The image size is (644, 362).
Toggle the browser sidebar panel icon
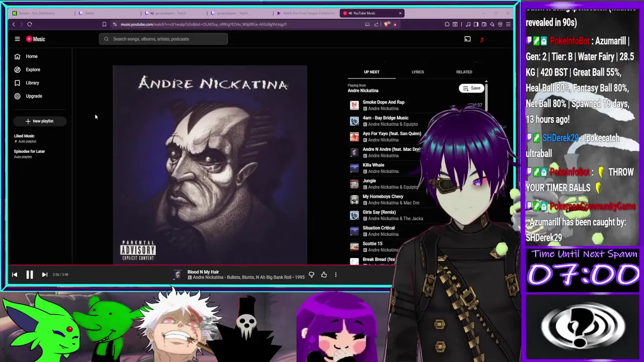(476, 24)
